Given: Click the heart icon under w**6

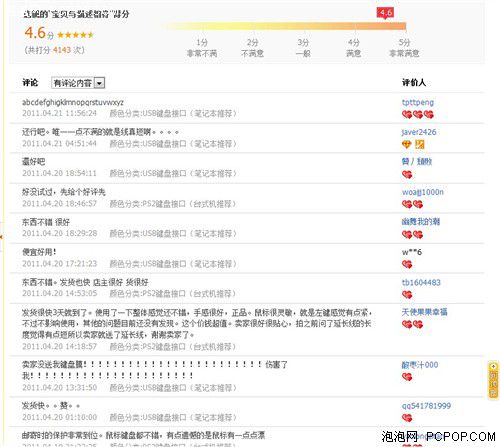Looking at the screenshot, I should click(x=407, y=264).
